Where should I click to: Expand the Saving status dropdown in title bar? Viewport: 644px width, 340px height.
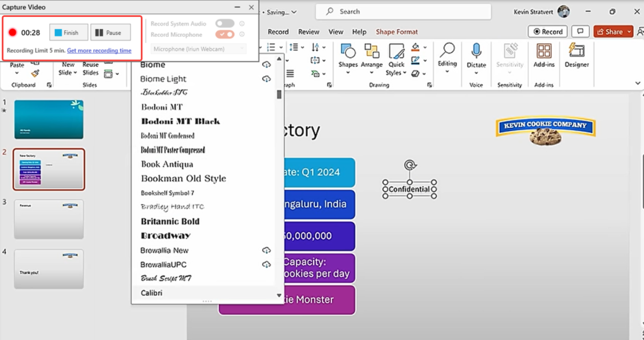point(294,12)
